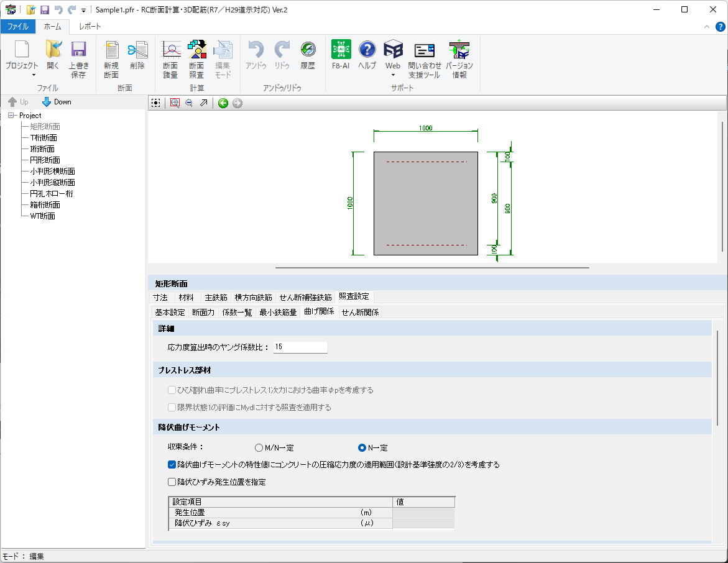This screenshot has height=563, width=728.
Task: Click the ヤング係数比 input field
Action: [x=300, y=347]
